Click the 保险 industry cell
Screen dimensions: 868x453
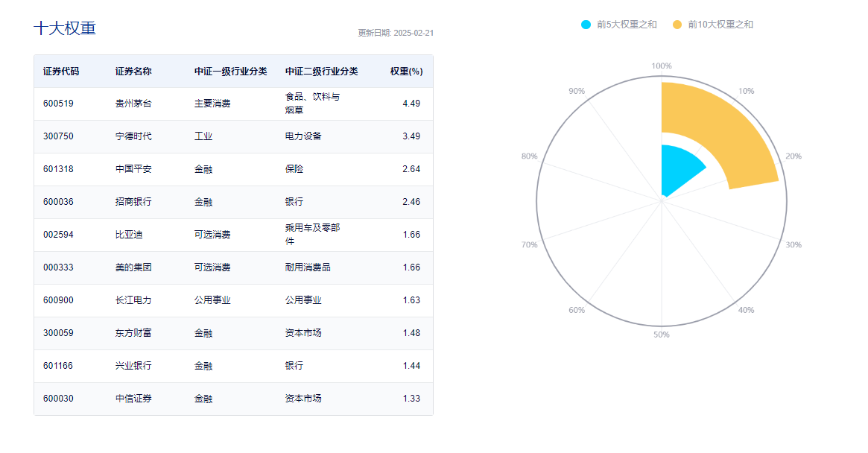point(294,169)
